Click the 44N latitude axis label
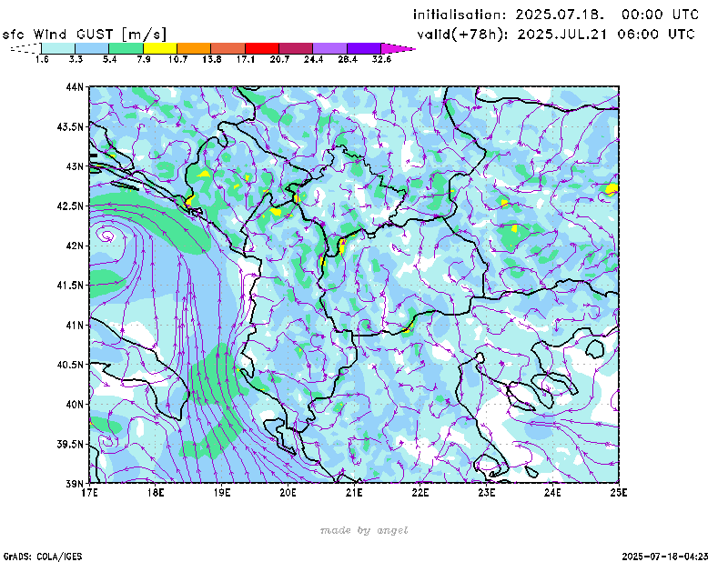 tap(74, 87)
